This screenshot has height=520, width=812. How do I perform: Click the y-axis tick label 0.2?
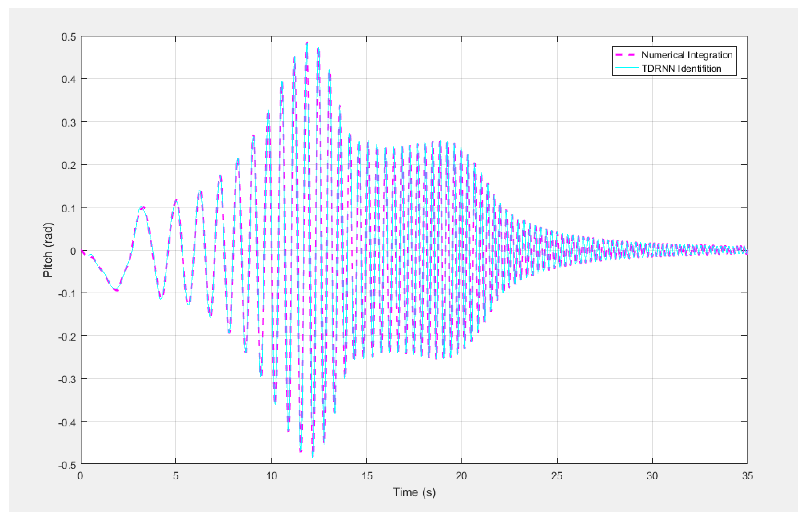(x=69, y=165)
